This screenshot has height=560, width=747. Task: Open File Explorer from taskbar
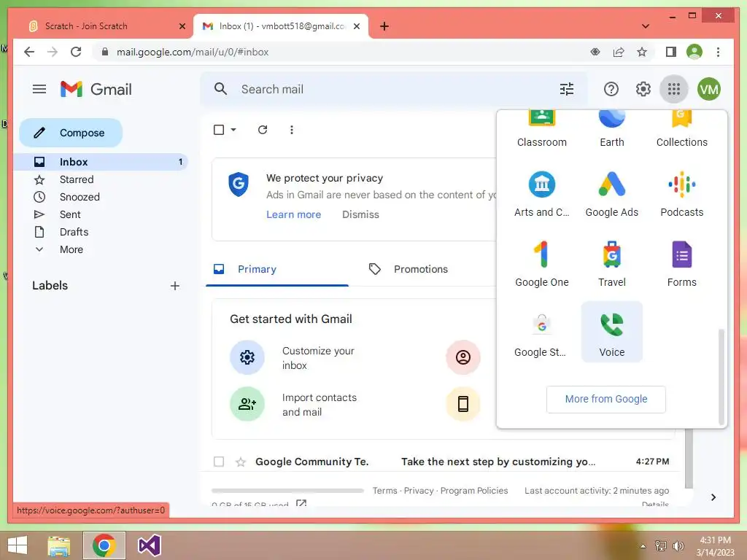(59, 545)
